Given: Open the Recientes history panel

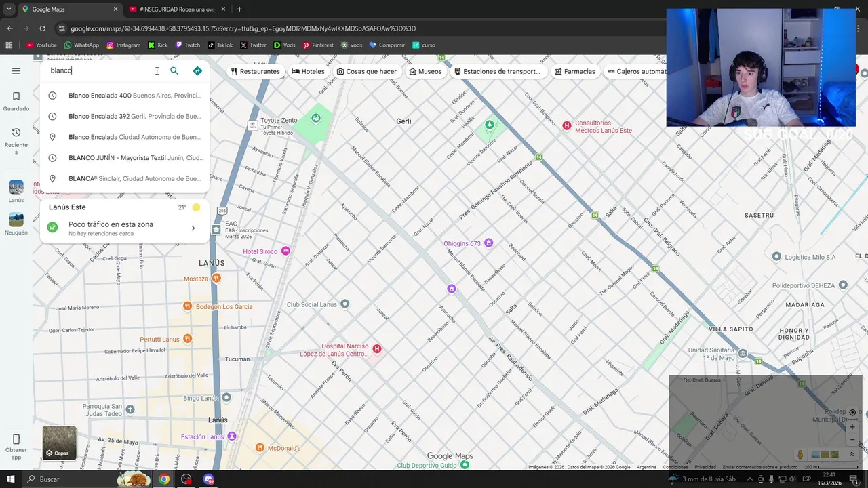Looking at the screenshot, I should (16, 140).
